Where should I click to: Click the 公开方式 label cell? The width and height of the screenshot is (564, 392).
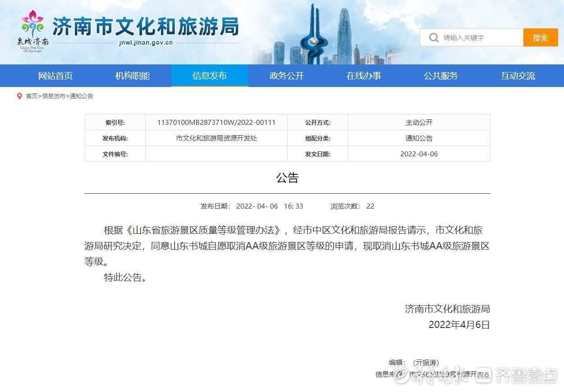click(x=318, y=123)
